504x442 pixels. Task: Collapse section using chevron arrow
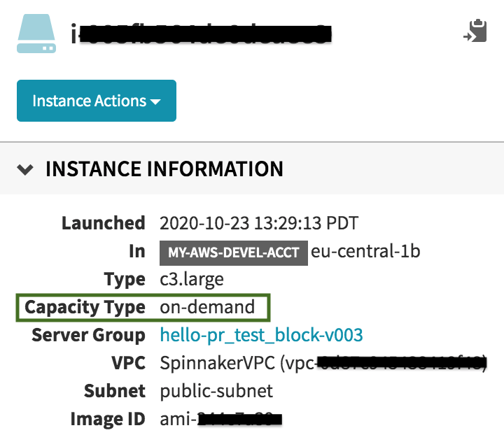pos(25,169)
